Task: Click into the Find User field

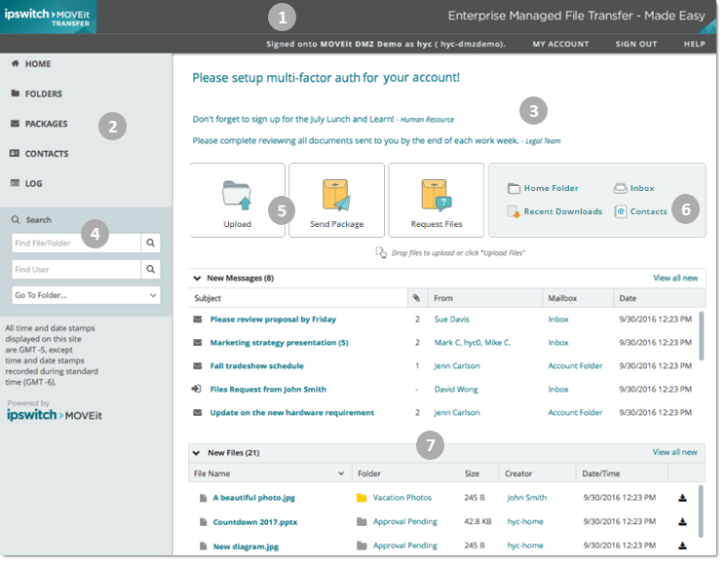Action: coord(74,270)
